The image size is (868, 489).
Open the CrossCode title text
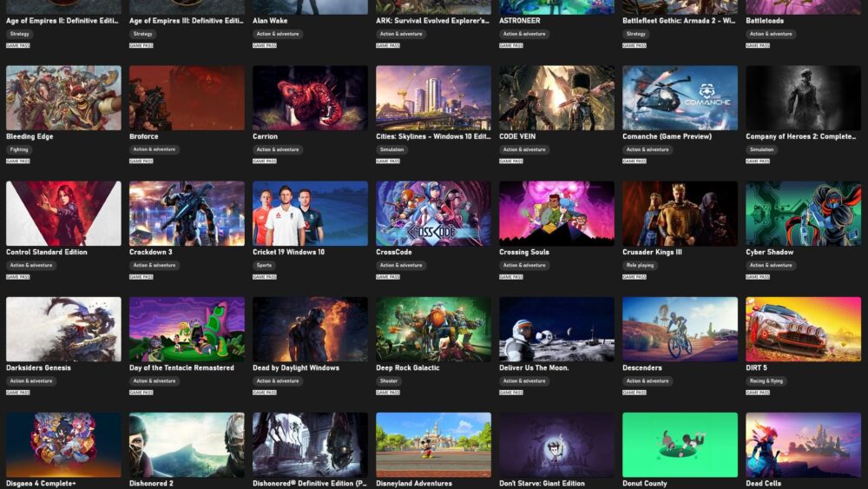pos(394,252)
